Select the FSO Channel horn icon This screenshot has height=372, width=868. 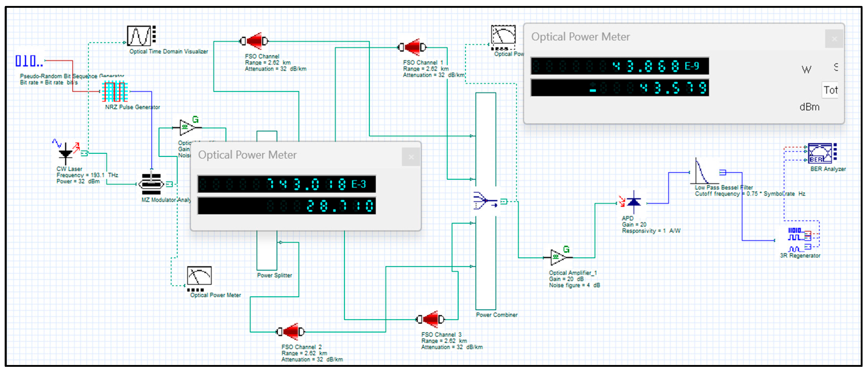point(255,41)
